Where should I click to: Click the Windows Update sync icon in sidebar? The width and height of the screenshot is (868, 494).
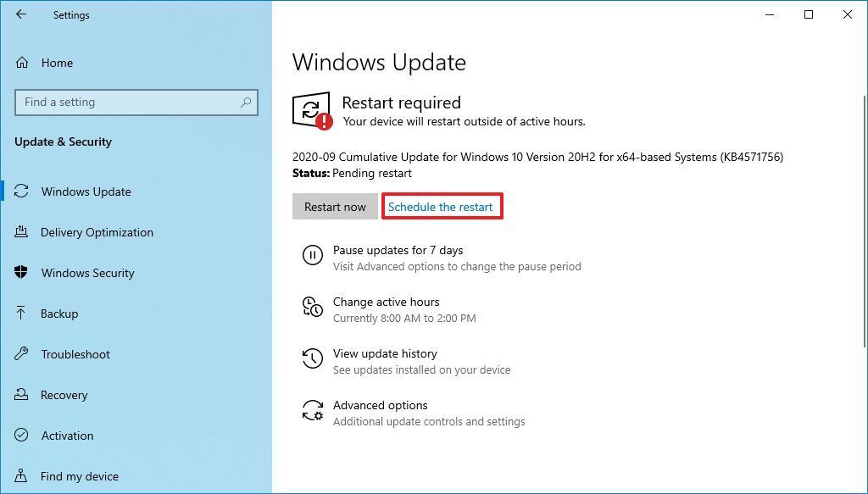21,191
